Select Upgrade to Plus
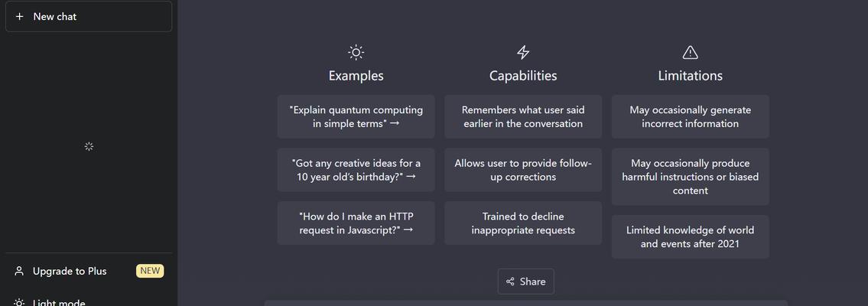Image resolution: width=868 pixels, height=306 pixels. [89, 271]
